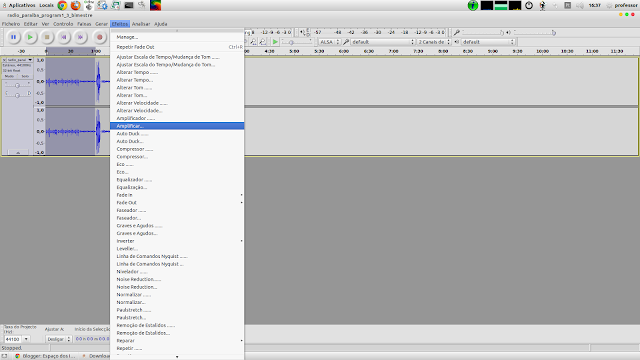Mute the radio_paraiba audio track
The image size is (640, 360).
coord(9,76)
